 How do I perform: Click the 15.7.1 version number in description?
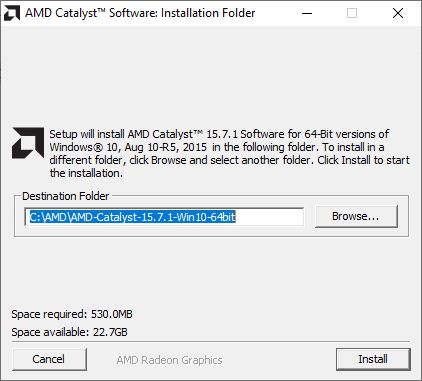tap(222, 134)
